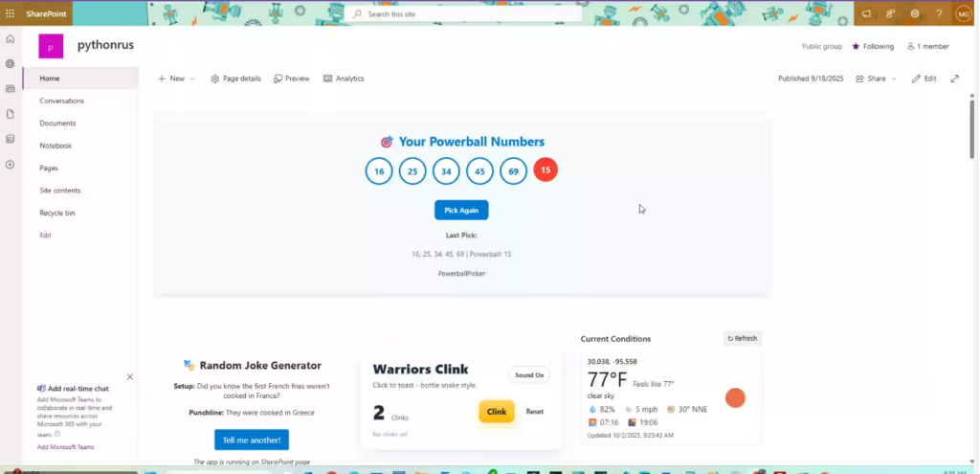Click the Pick Again button
Screen dimensions: 980x474
[x=461, y=210]
